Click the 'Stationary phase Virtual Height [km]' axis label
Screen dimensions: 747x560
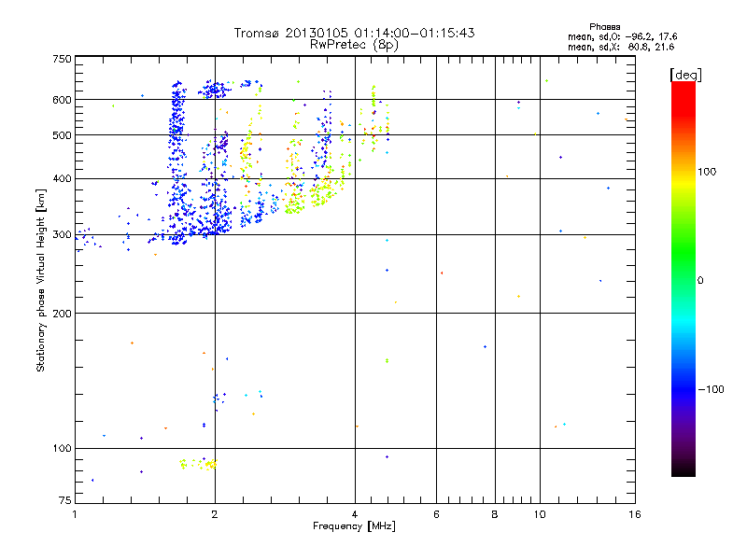coord(41,280)
